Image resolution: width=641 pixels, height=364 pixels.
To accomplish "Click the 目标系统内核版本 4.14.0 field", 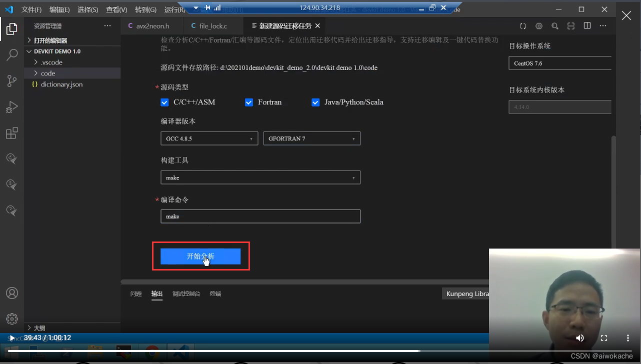I will point(560,107).
